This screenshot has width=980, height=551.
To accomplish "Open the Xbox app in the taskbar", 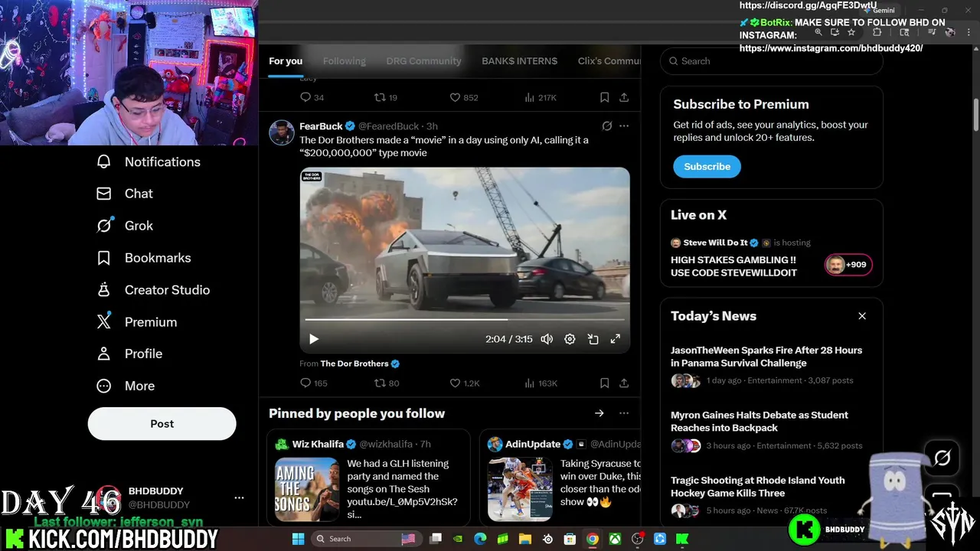I will tap(615, 539).
